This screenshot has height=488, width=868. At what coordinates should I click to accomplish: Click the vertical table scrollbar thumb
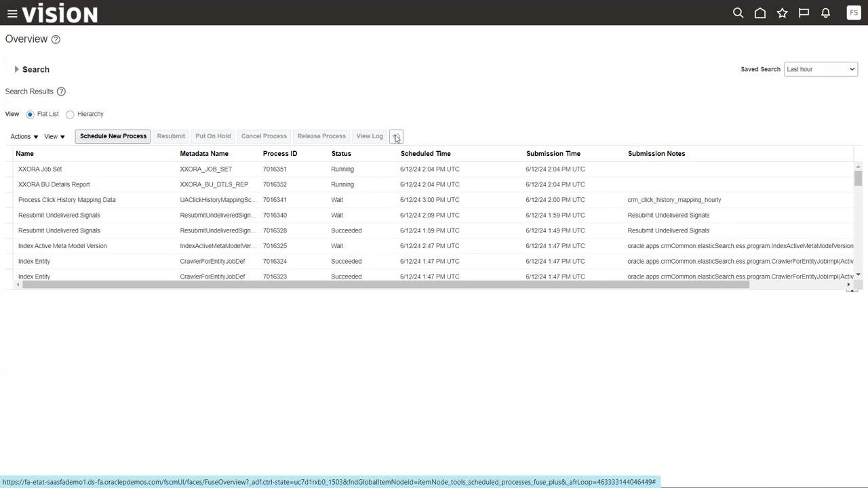pyautogui.click(x=858, y=178)
